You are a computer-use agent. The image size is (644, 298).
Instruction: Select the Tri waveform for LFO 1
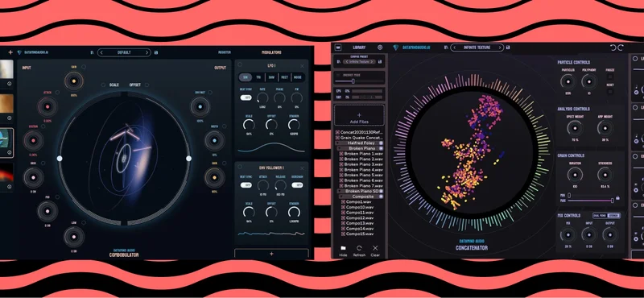tap(258, 77)
